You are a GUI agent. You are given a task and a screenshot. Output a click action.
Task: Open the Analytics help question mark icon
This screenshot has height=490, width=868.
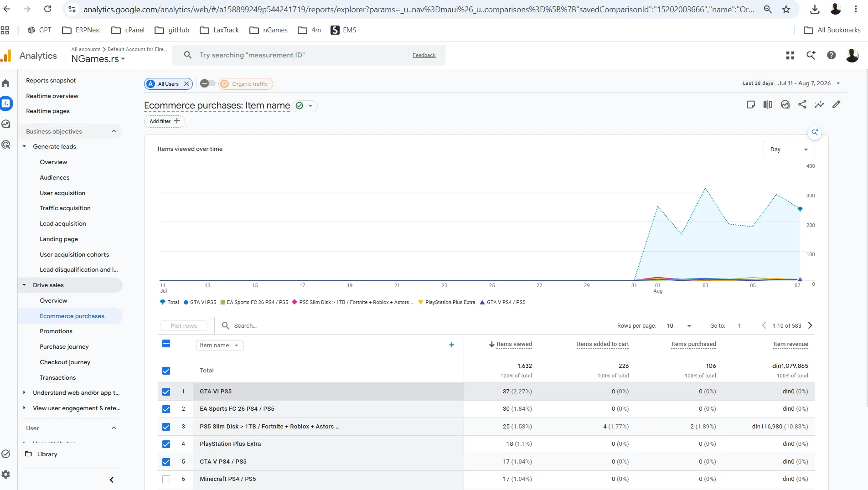pos(832,55)
